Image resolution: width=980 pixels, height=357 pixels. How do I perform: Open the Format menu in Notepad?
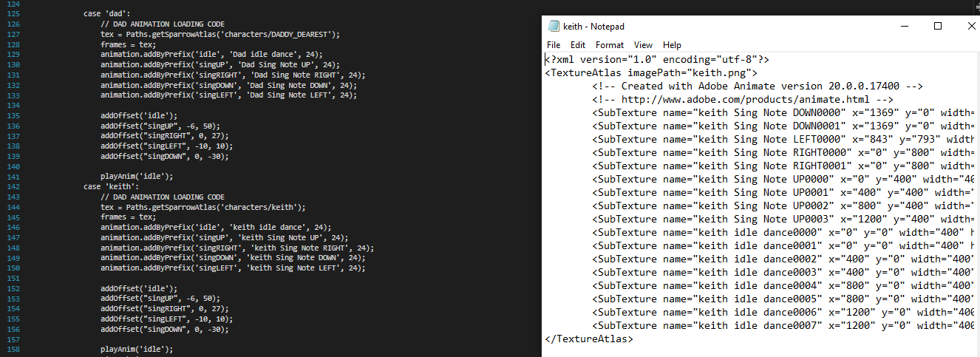[610, 44]
